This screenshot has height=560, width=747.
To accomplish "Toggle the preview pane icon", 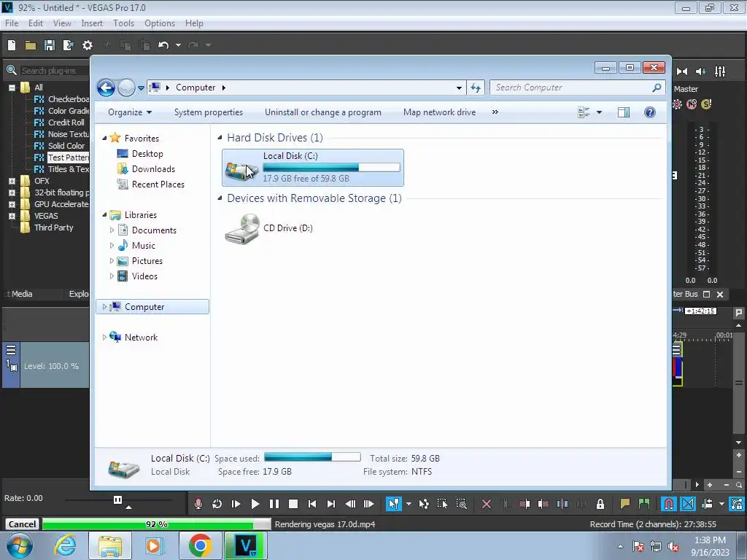I will pos(624,112).
